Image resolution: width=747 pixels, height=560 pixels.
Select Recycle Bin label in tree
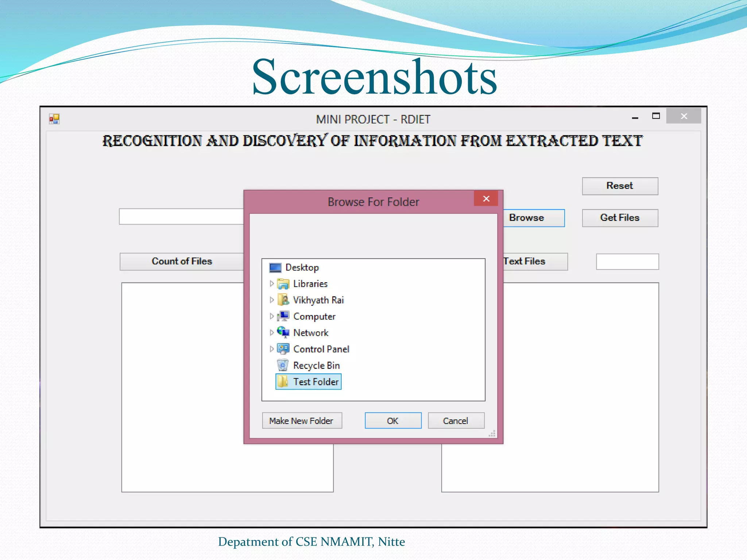click(x=317, y=365)
